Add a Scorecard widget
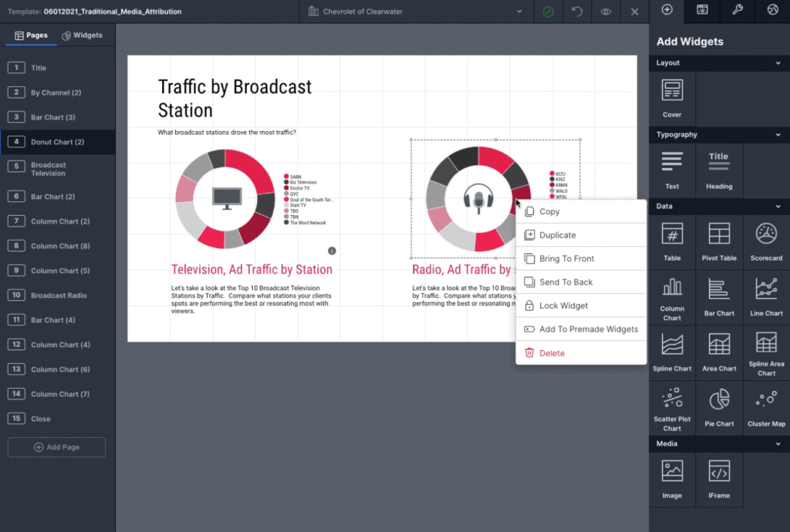The width and height of the screenshot is (790, 532). click(x=766, y=241)
